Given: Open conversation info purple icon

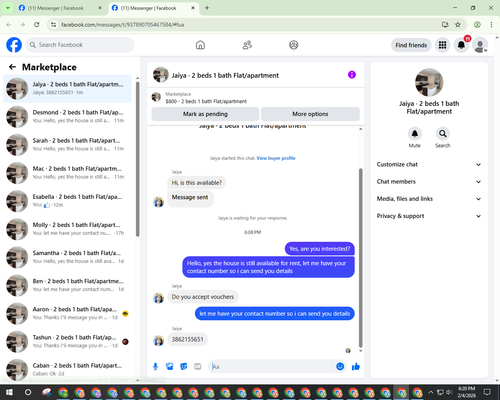Looking at the screenshot, I should (x=352, y=75).
